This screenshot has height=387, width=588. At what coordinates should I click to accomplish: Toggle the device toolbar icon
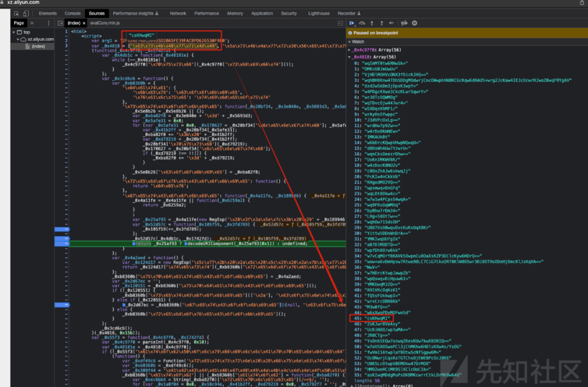click(26, 14)
